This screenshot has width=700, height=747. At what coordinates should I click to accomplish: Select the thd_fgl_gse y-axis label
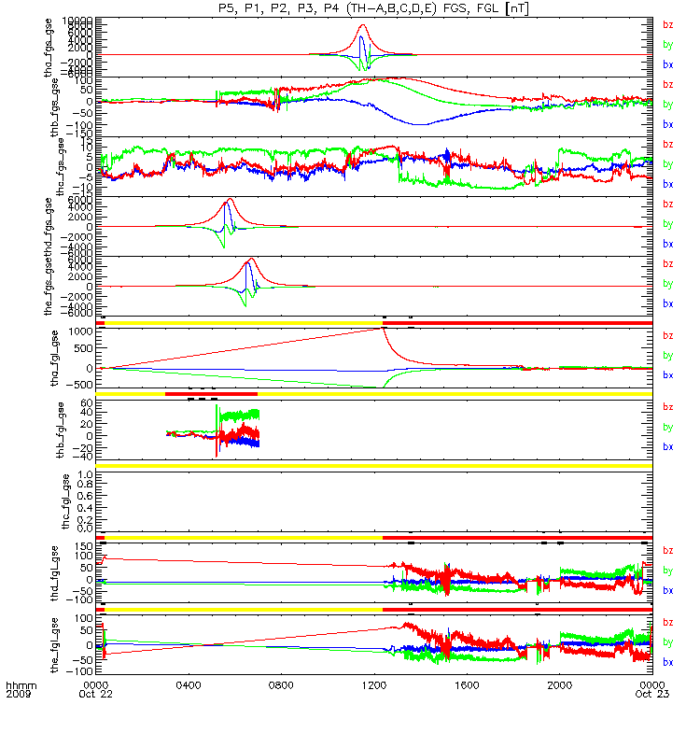coord(55,573)
